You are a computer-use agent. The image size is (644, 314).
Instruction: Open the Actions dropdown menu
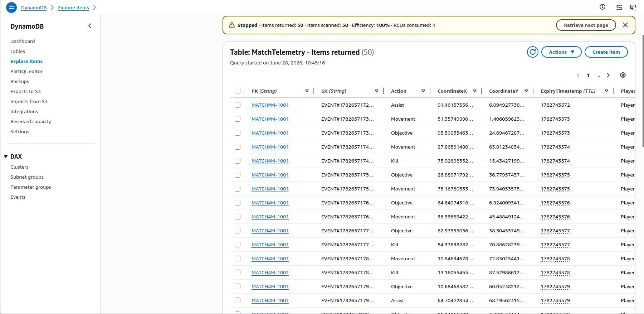coord(561,52)
